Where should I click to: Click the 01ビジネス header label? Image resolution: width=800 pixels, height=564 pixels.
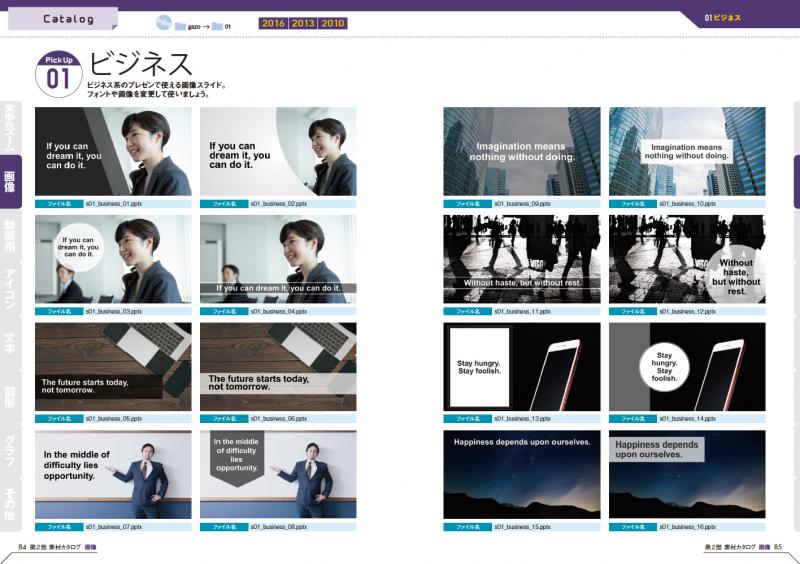tap(722, 18)
